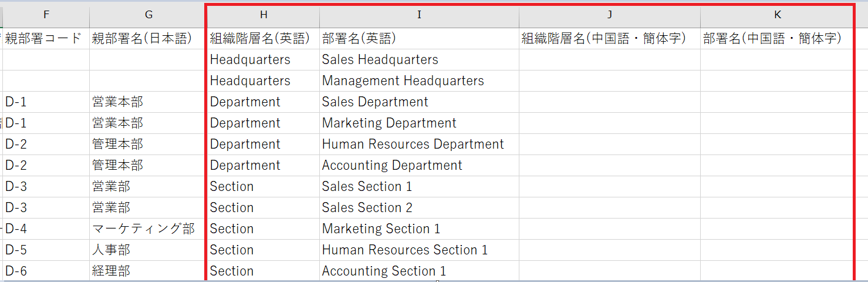Click column F header
The height and width of the screenshot is (282, 868).
[46, 15]
